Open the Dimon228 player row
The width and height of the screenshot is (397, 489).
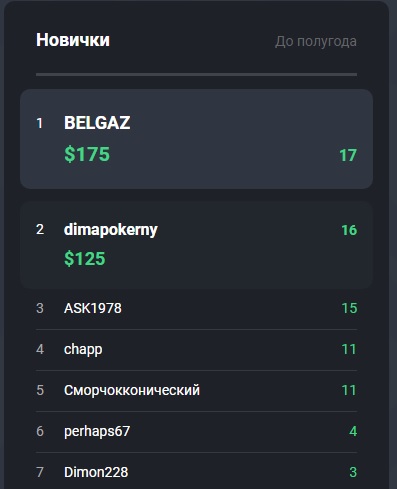click(196, 472)
